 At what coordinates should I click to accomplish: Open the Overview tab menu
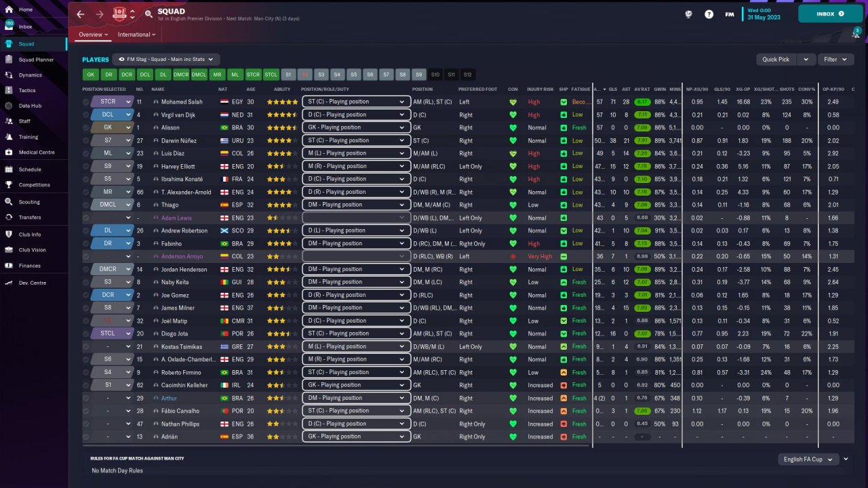coord(93,35)
